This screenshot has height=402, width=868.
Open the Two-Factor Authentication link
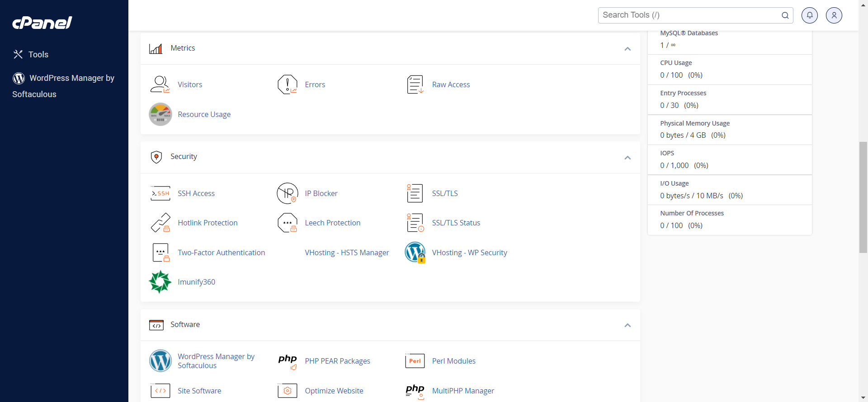[221, 252]
